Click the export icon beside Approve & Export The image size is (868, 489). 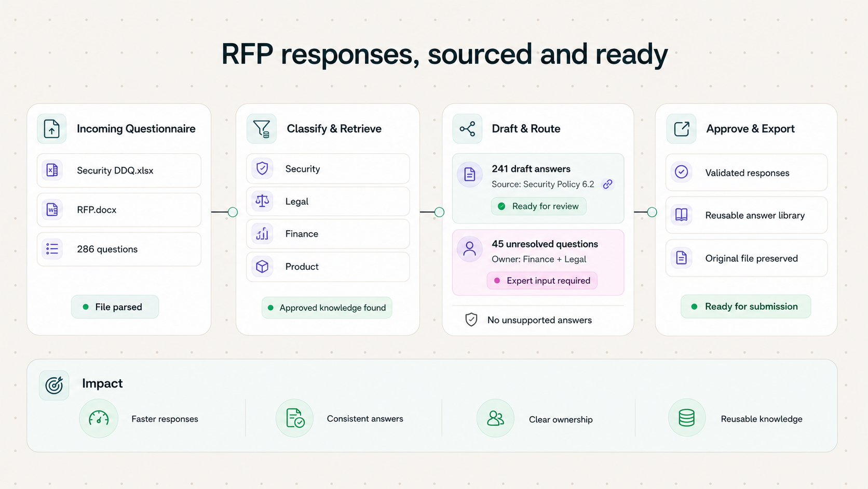coord(681,128)
